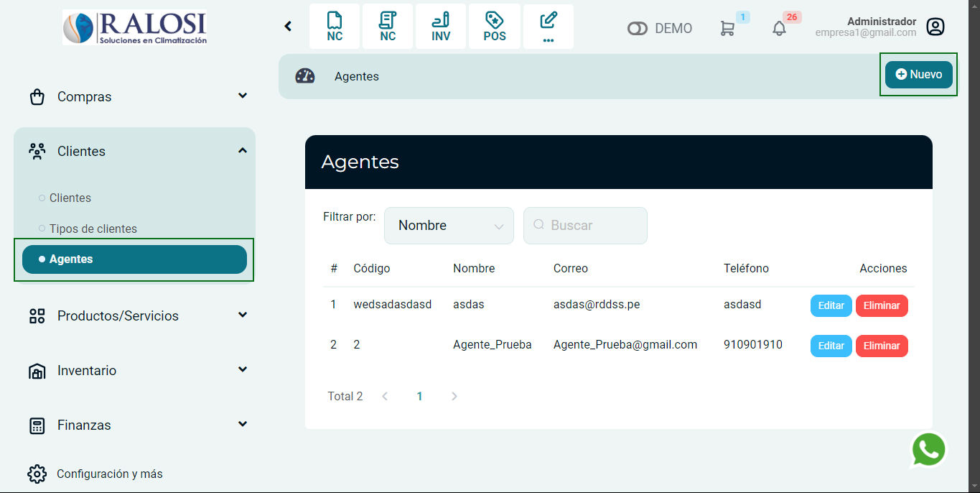Open the Administrador profile icon
The image size is (980, 493).
pos(935,26)
